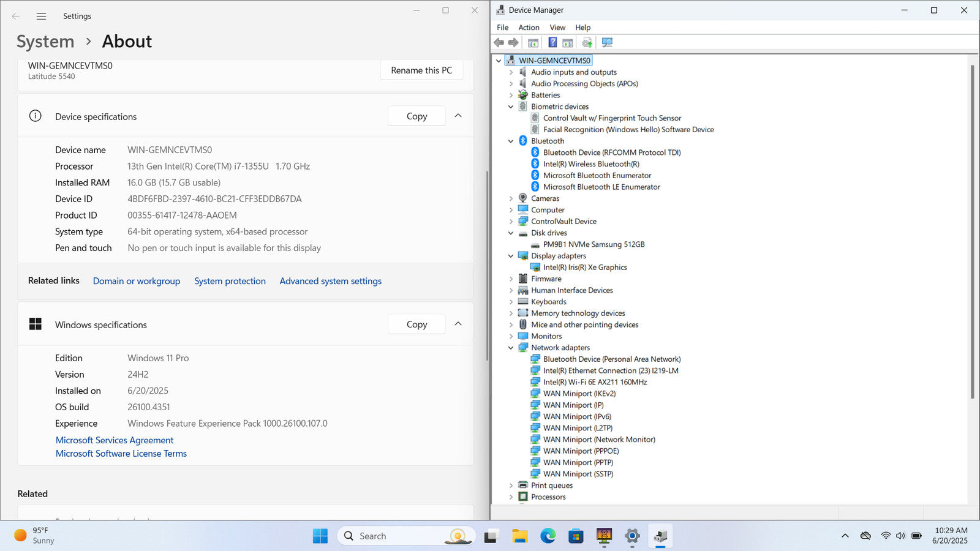The height and width of the screenshot is (551, 980).
Task: Go back using the Settings back arrow
Action: click(x=16, y=17)
